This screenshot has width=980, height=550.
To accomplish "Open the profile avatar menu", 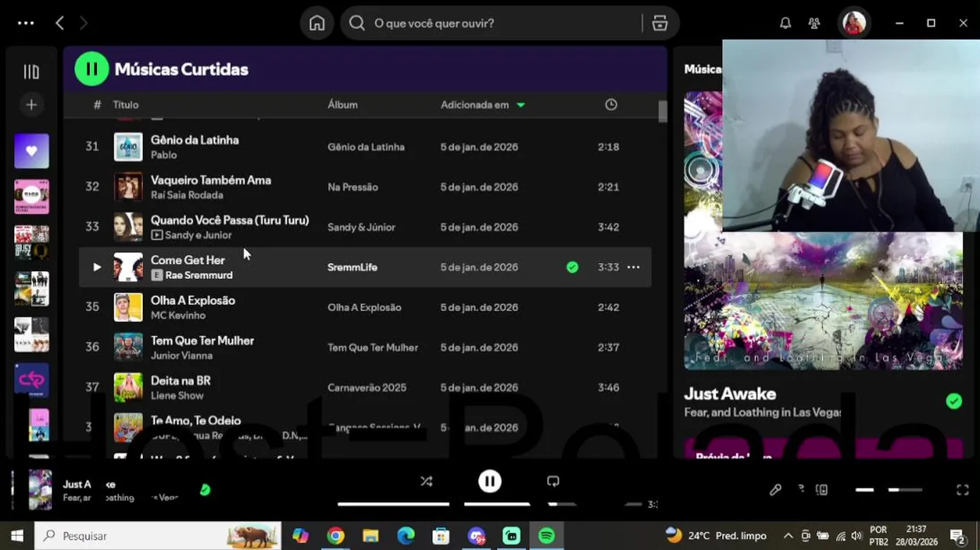I will pos(854,23).
